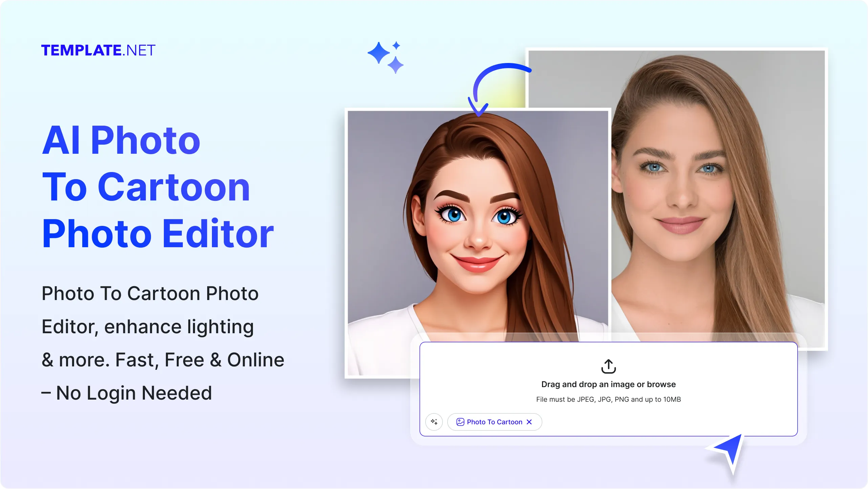
Task: Click the image icon inside Photo To Cartoon chip
Action: pos(460,422)
